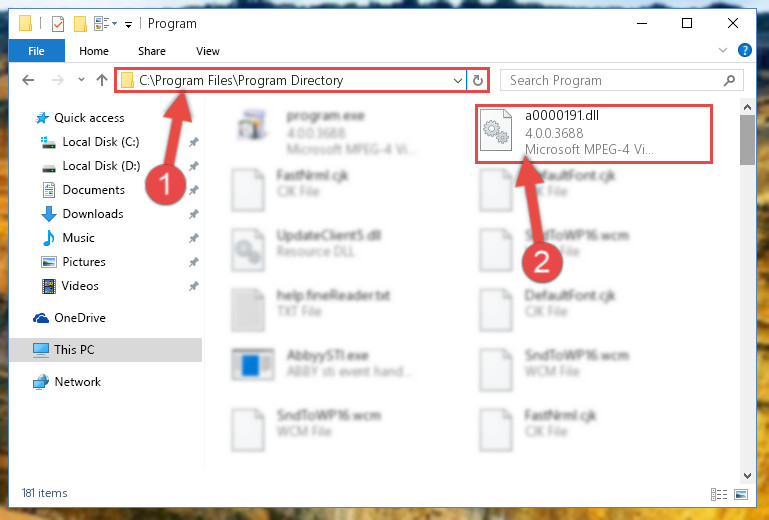
Task: Click the Properties quick access toolbar icon
Action: 58,23
